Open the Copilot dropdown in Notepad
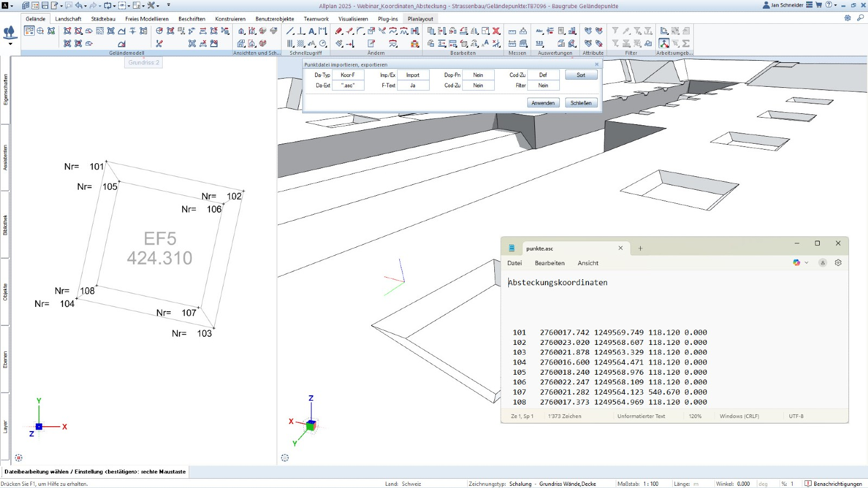Screen dimensions: 868x488 click(x=806, y=262)
